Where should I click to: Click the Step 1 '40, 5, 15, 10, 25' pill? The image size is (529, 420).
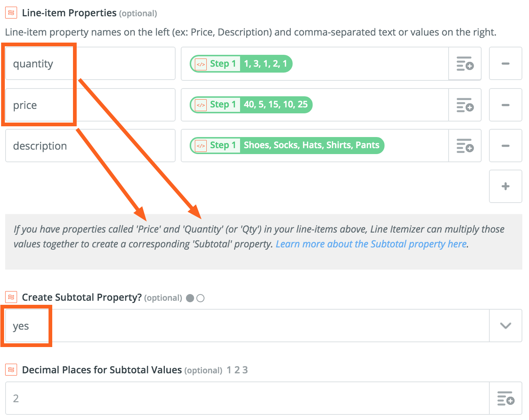click(251, 105)
